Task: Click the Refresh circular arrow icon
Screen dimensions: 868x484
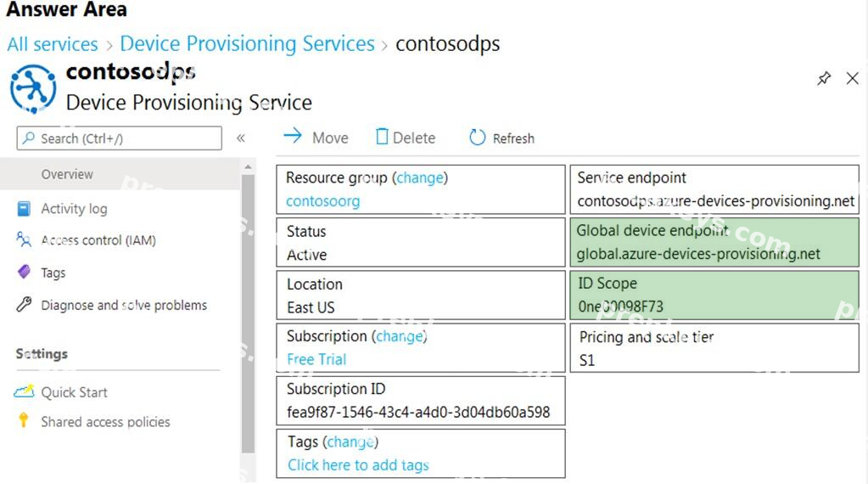Action: pyautogui.click(x=477, y=137)
